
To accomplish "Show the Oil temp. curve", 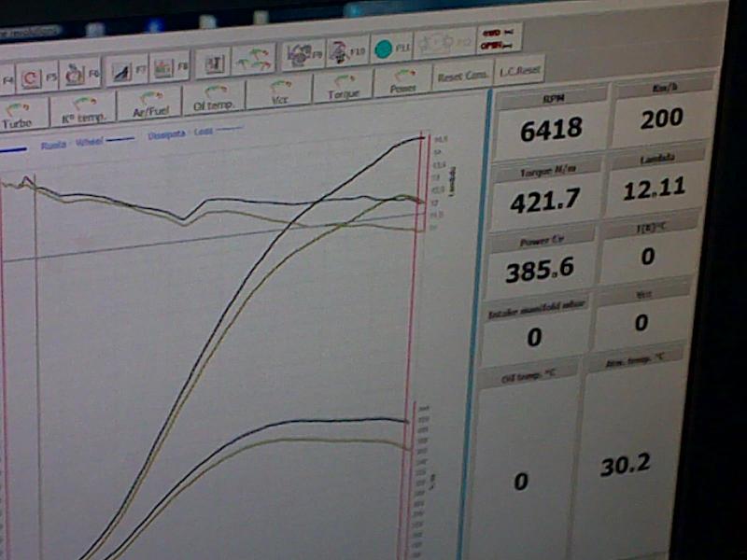I will tap(214, 97).
